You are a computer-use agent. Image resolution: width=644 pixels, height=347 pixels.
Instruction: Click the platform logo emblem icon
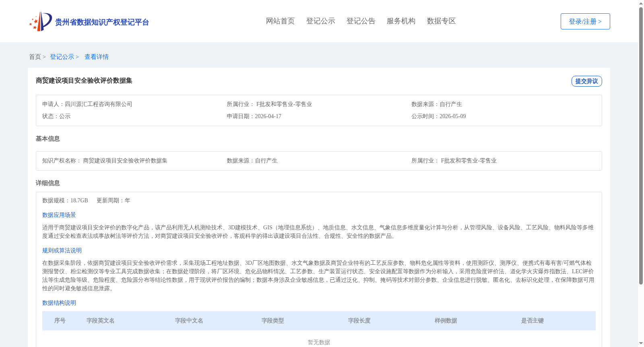(x=41, y=21)
